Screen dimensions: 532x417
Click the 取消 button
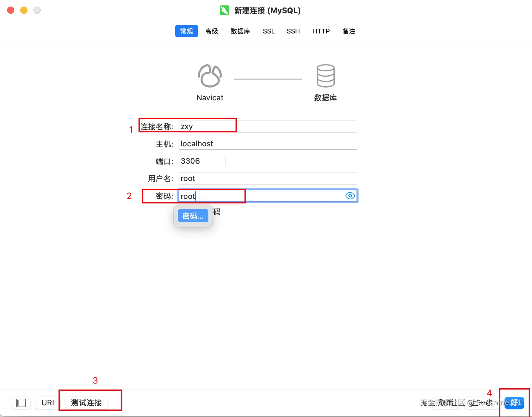(x=446, y=403)
